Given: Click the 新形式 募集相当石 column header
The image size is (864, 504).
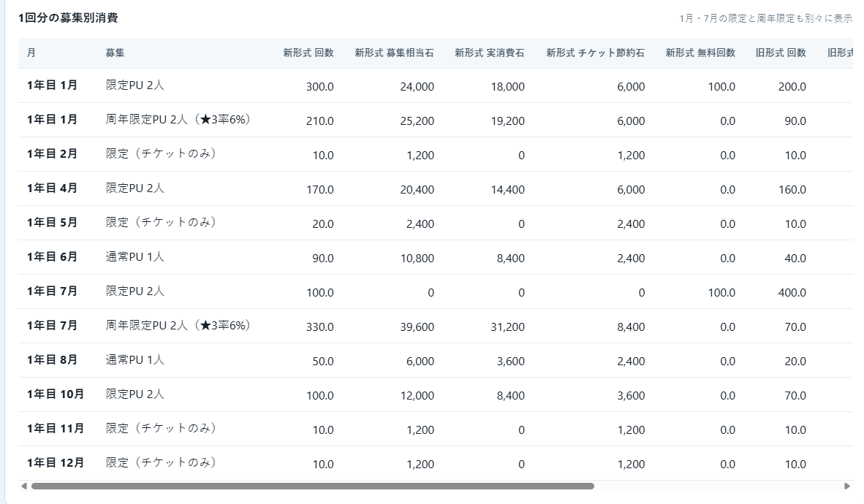Looking at the screenshot, I should (x=394, y=53).
